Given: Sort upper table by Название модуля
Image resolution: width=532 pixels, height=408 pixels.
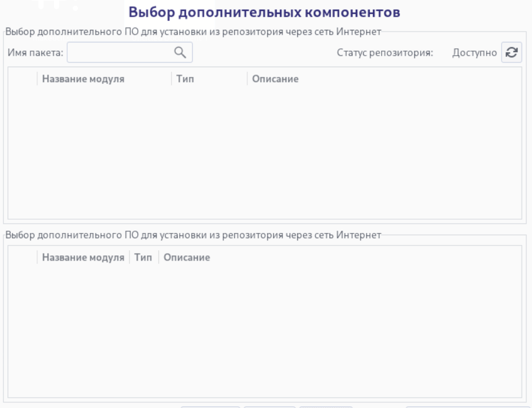Looking at the screenshot, I should [x=83, y=79].
